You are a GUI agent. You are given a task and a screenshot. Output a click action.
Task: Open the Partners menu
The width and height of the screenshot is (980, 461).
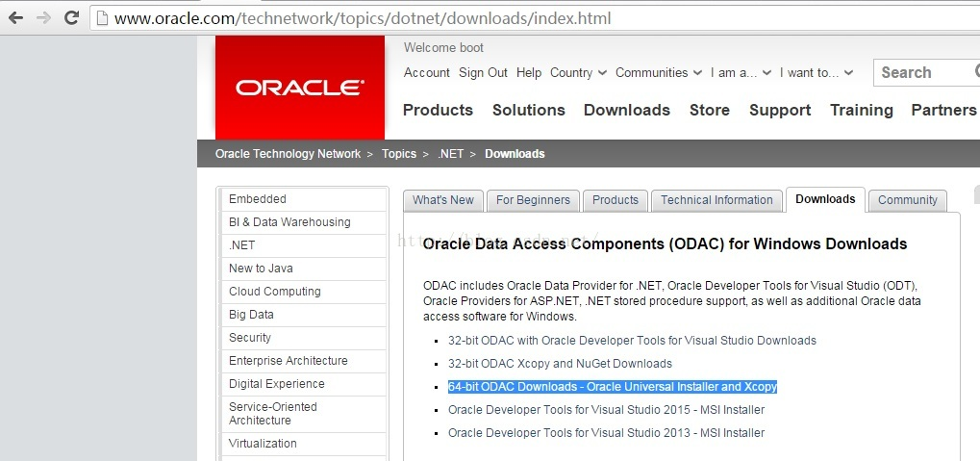[x=943, y=110]
